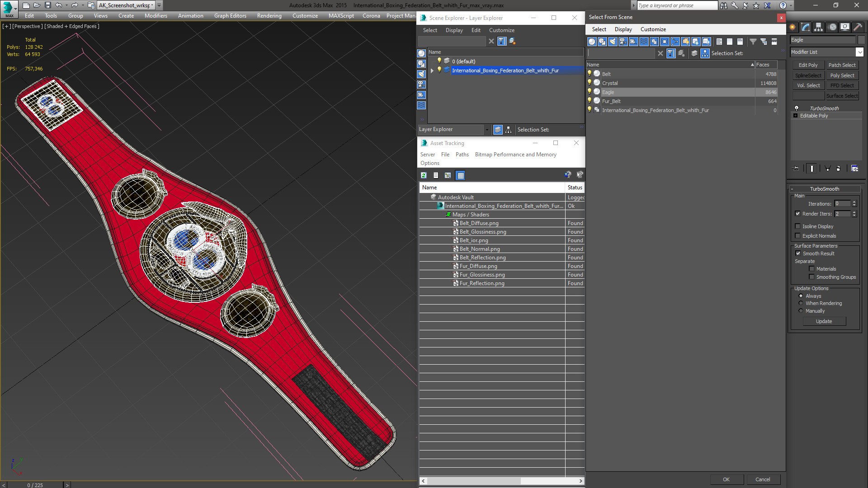Click Select All icon in Select From Scene
Screen dimensions: 868x488
[719, 42]
